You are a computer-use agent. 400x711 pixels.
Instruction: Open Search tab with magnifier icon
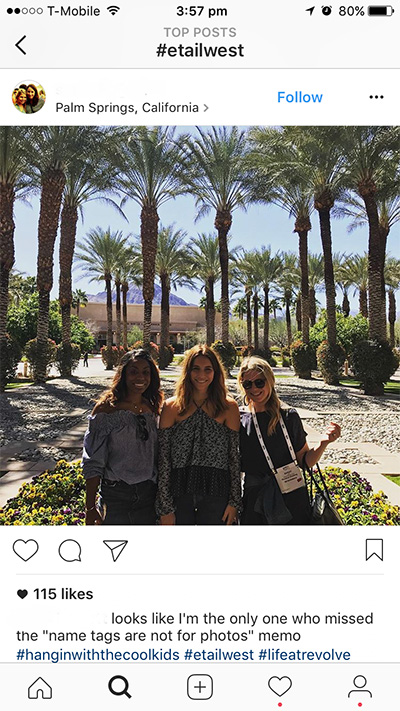pyautogui.click(x=120, y=687)
